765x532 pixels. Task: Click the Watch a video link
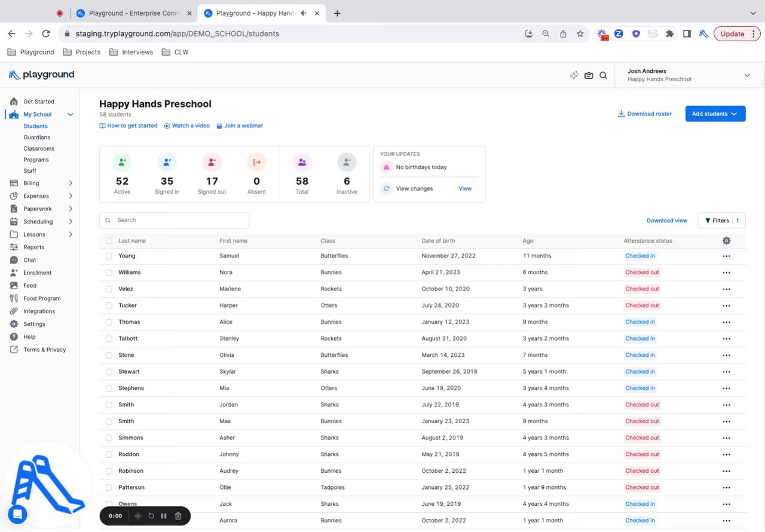coord(186,126)
